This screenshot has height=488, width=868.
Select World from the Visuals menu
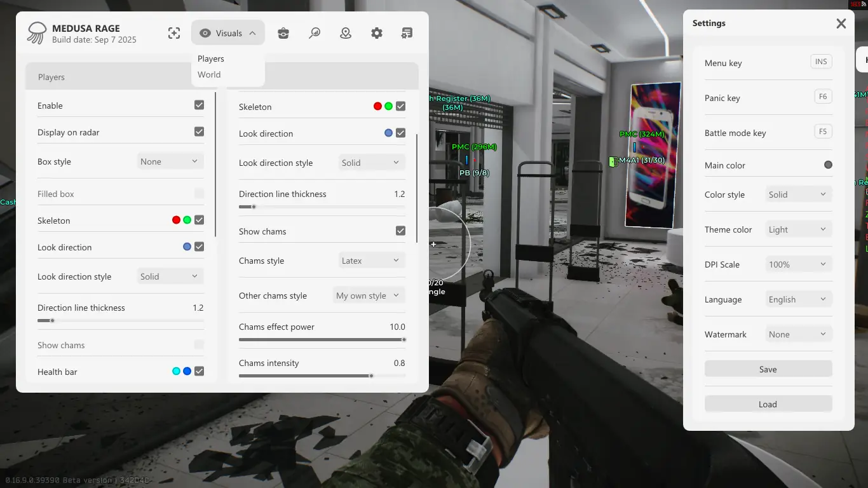(x=209, y=74)
